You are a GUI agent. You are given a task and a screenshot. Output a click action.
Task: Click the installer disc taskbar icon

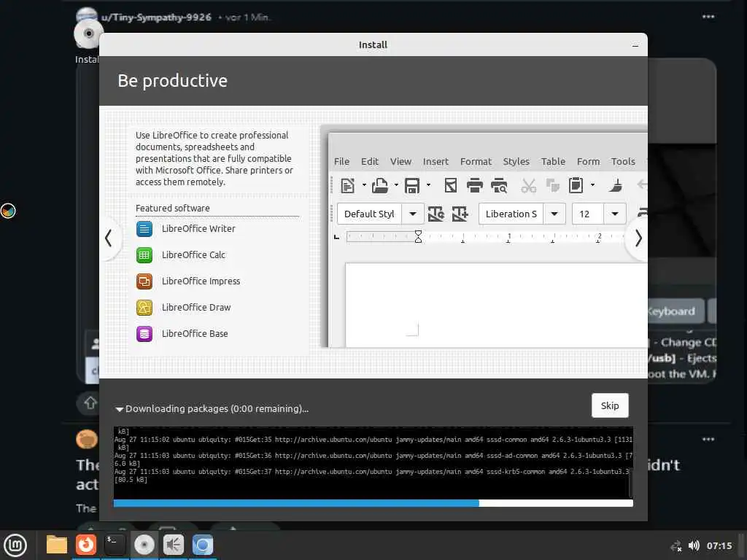[144, 544]
